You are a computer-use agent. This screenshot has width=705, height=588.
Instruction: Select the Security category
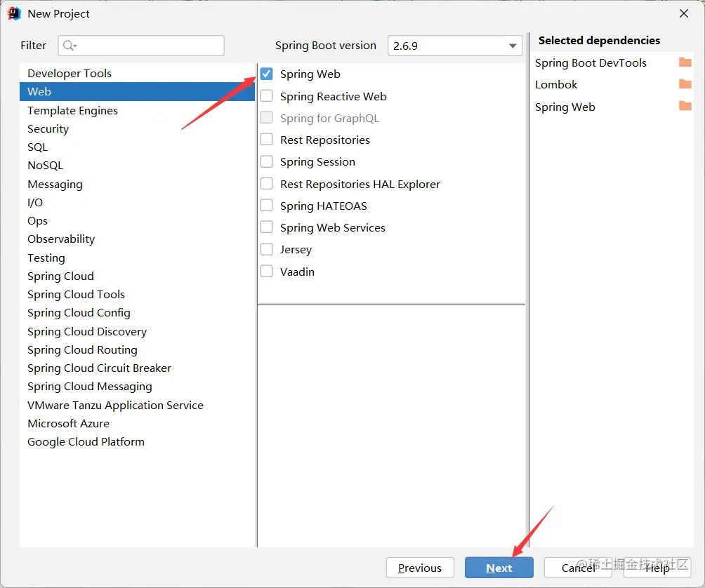point(137,129)
